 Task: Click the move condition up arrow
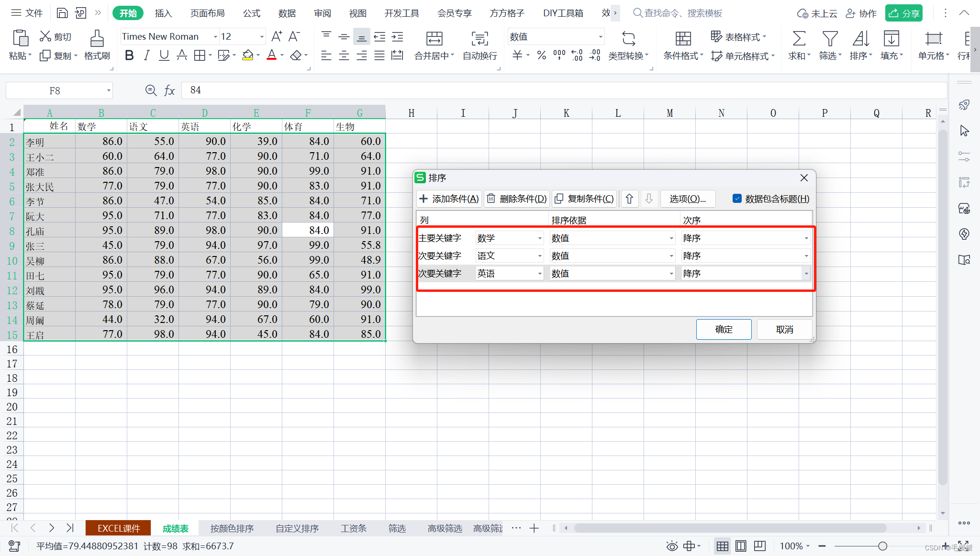click(x=629, y=199)
